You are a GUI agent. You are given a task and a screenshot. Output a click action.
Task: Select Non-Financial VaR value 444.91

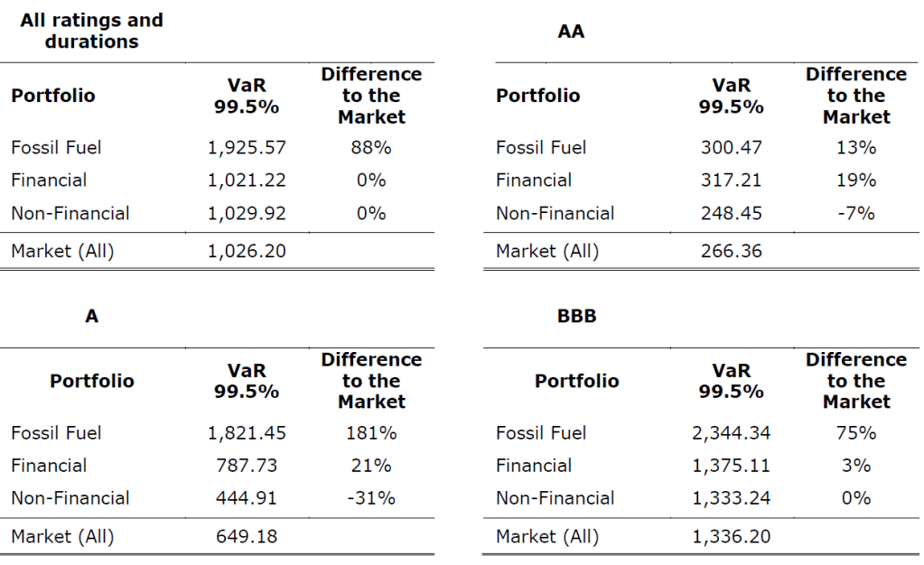[x=247, y=498]
